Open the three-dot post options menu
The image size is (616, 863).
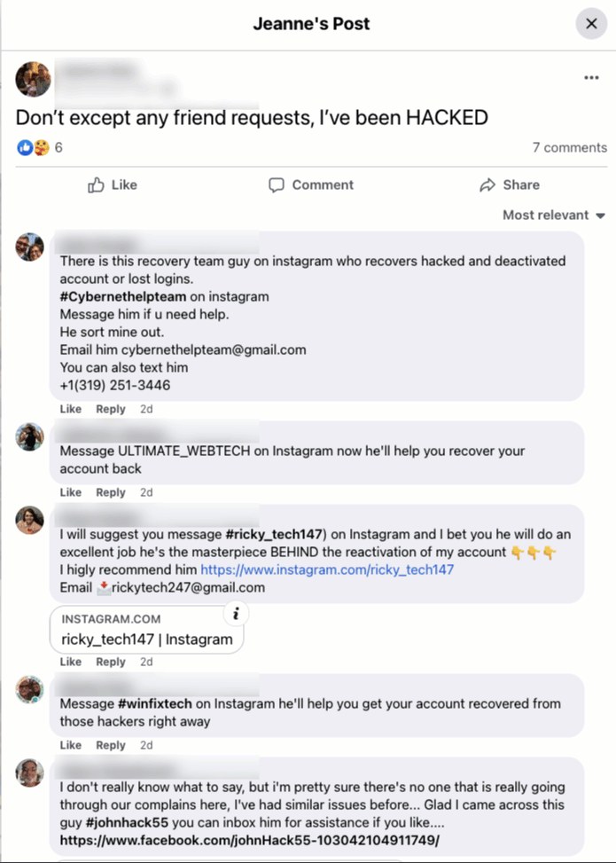591,77
